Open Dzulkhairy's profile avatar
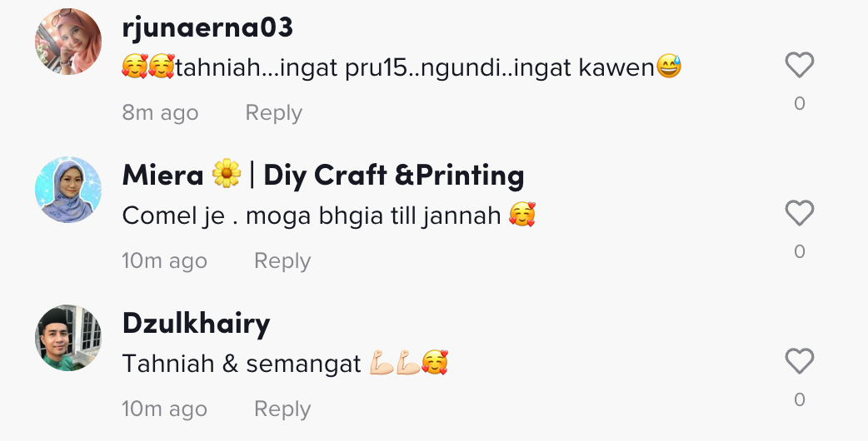 click(68, 338)
